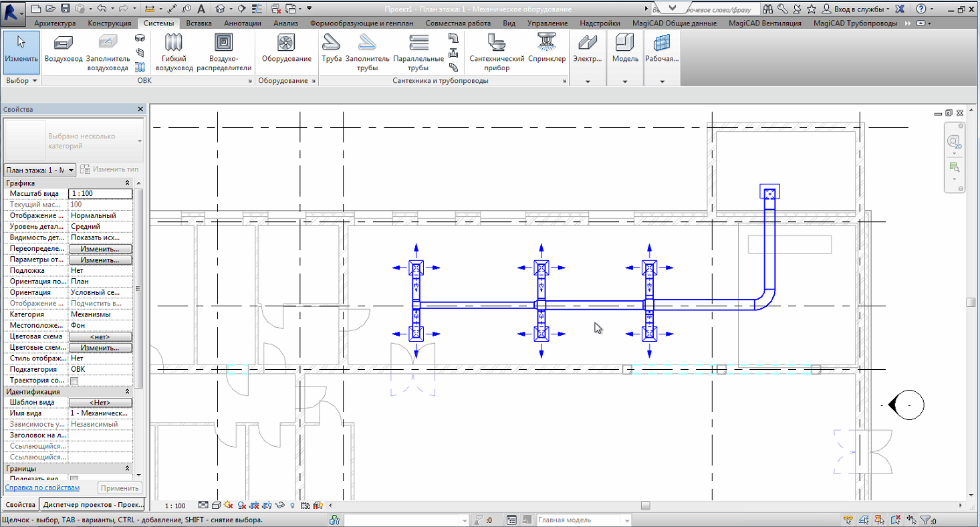Click the duct fitting icon in ОВК panel
Screen dimensions: 980x527
[140, 39]
